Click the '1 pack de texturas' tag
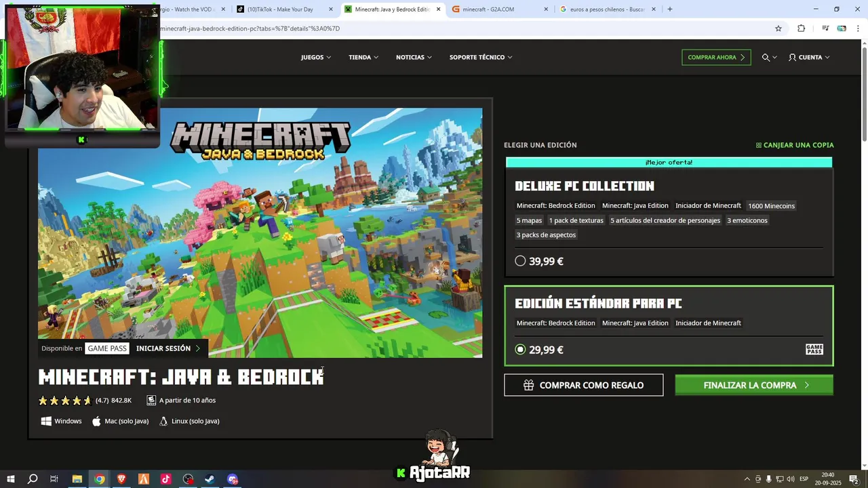This screenshot has width=868, height=488. [x=576, y=220]
